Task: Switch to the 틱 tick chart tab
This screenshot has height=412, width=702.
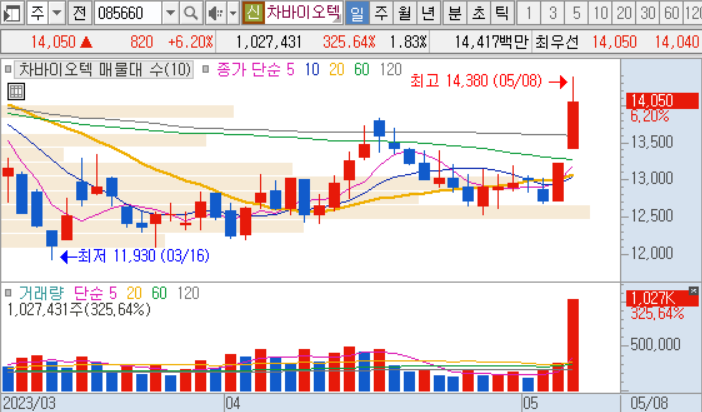Action: click(x=502, y=13)
